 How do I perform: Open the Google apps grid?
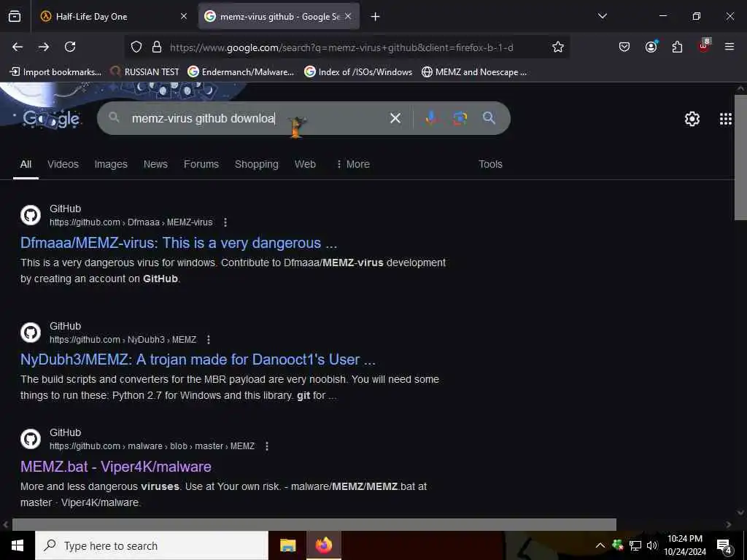[x=726, y=119]
